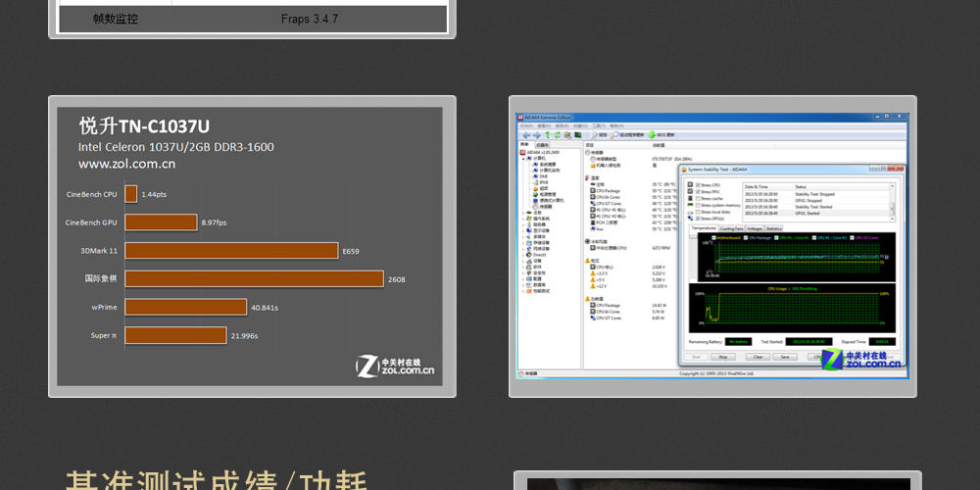Click the 帧数监控 table cell
Image resolution: width=980 pixels, height=490 pixels.
[116, 19]
